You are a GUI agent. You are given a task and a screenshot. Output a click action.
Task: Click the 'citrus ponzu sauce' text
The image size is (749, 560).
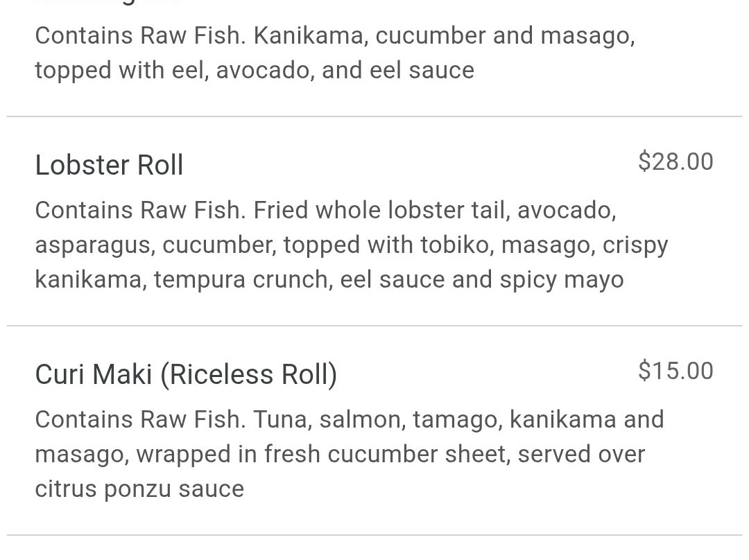[x=139, y=489]
